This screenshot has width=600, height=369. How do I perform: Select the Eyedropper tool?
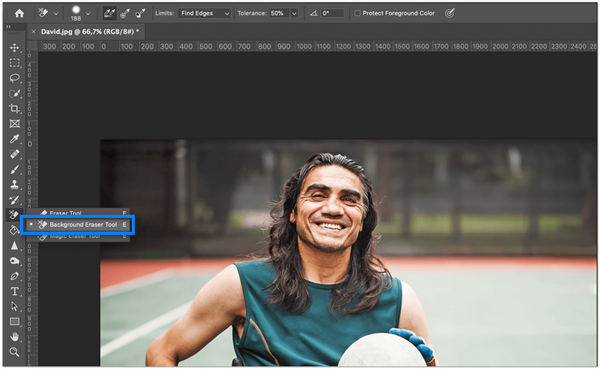click(x=15, y=139)
